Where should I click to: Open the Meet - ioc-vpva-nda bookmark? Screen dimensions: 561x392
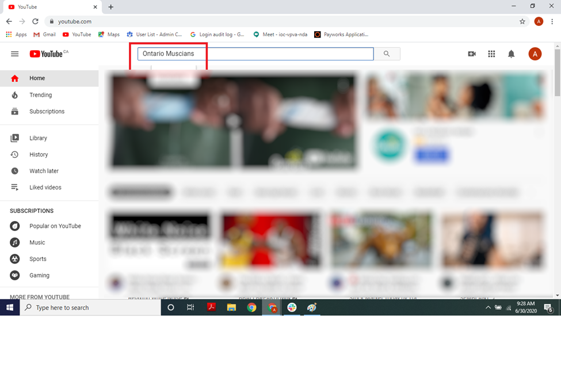coord(280,35)
